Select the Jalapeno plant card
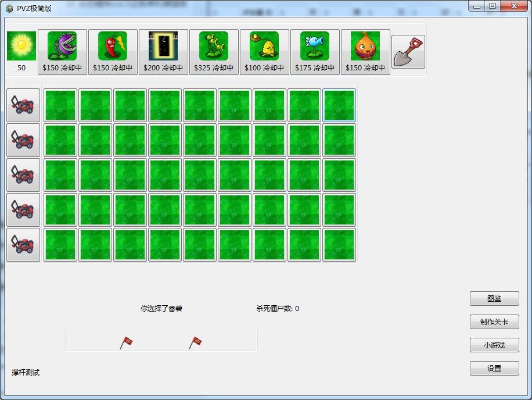Viewport: 532px width, 400px height. [x=113, y=52]
